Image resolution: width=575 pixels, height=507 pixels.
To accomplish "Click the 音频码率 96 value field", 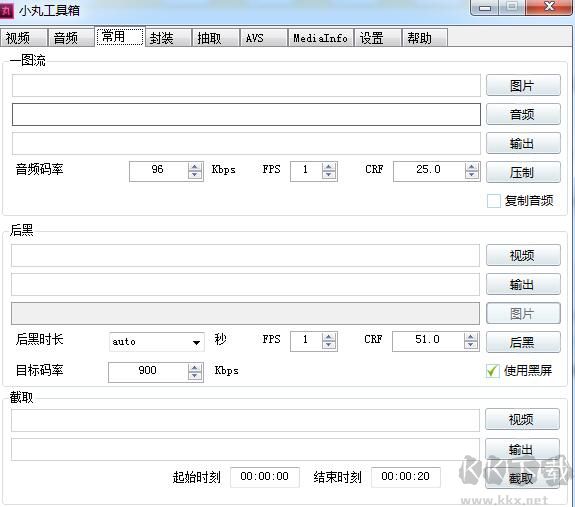I will [159, 171].
